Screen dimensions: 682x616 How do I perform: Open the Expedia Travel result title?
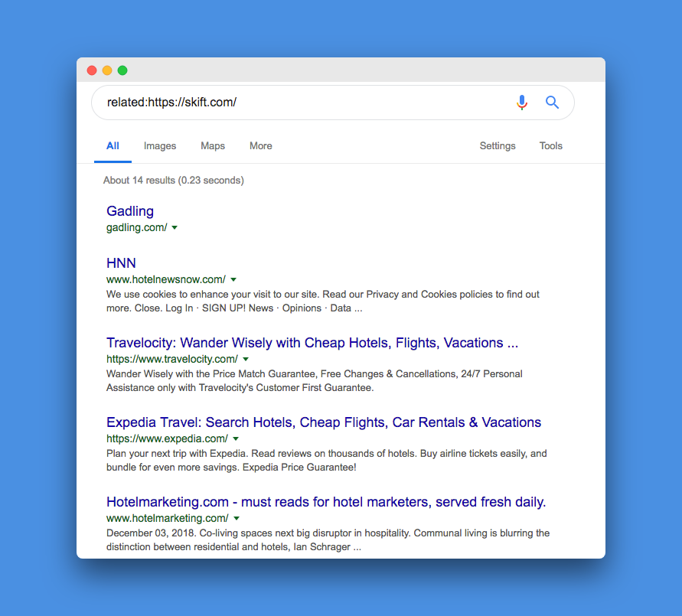(323, 422)
